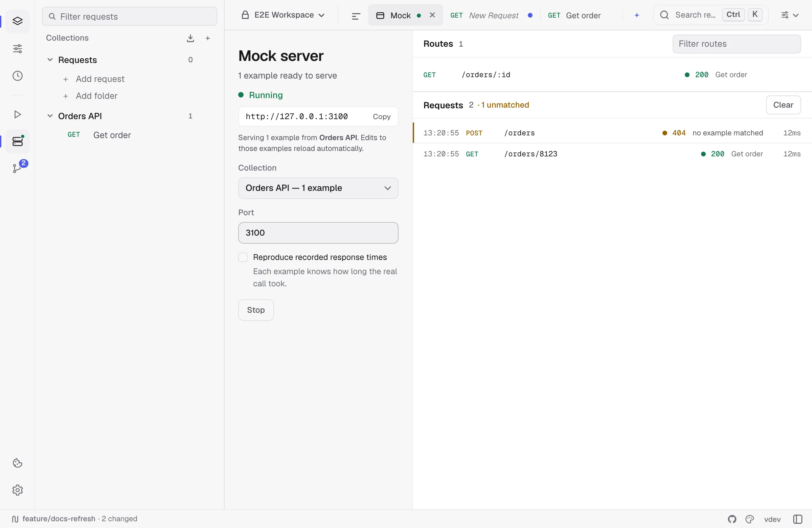Open the History clock sidebar icon
The width and height of the screenshot is (812, 528).
click(17, 76)
